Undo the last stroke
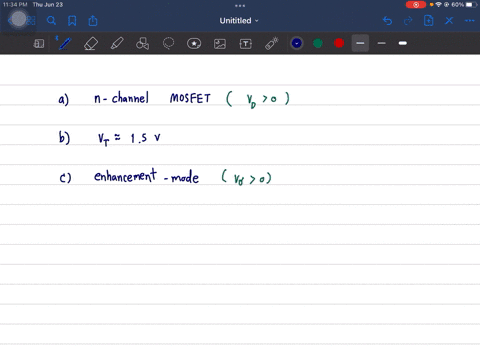This screenshot has height=360, width=480. point(387,21)
